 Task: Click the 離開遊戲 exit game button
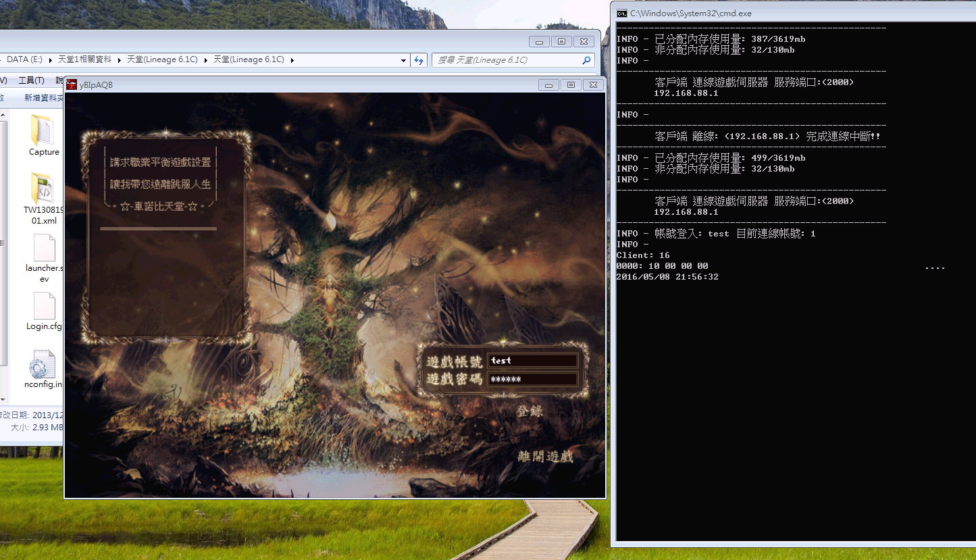pyautogui.click(x=545, y=457)
